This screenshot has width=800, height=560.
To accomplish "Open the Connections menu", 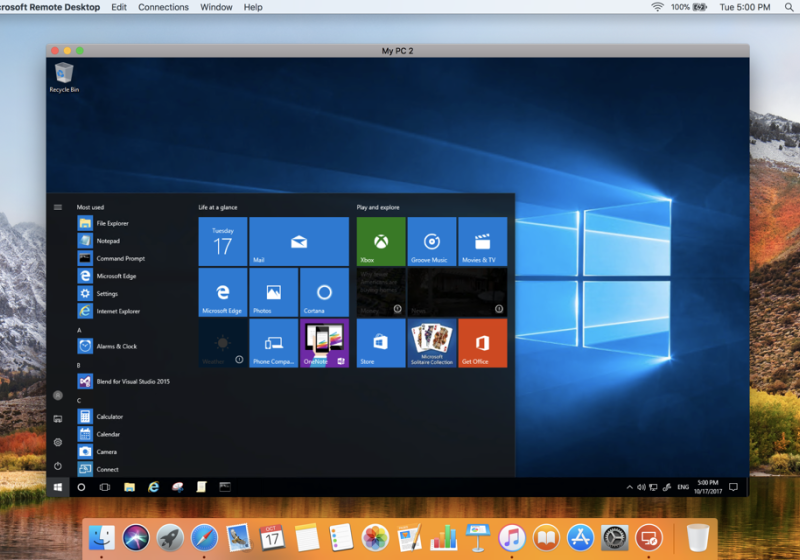I will coord(163,7).
